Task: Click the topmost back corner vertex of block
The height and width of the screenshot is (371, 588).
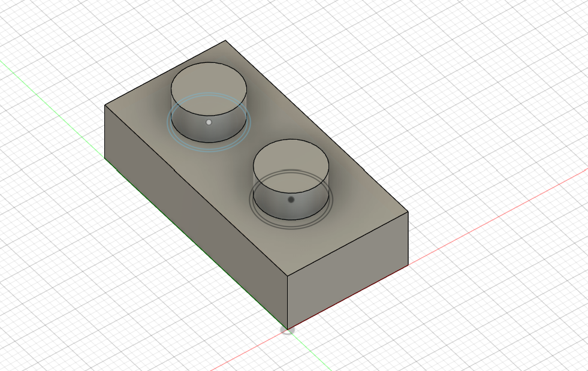Action: [225, 41]
